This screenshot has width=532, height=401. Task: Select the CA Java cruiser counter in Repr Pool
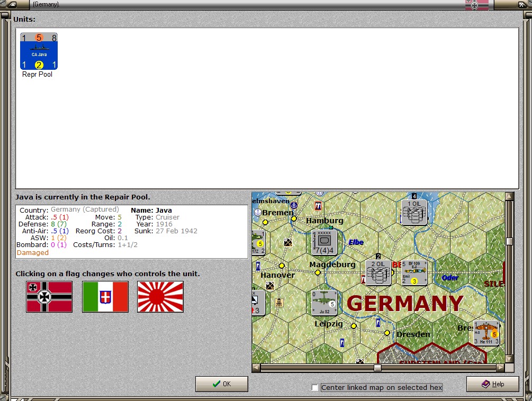point(38,51)
